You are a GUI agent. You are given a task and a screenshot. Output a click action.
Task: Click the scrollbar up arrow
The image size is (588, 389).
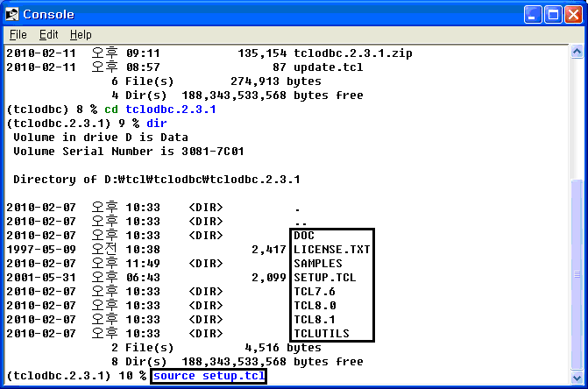(577, 52)
